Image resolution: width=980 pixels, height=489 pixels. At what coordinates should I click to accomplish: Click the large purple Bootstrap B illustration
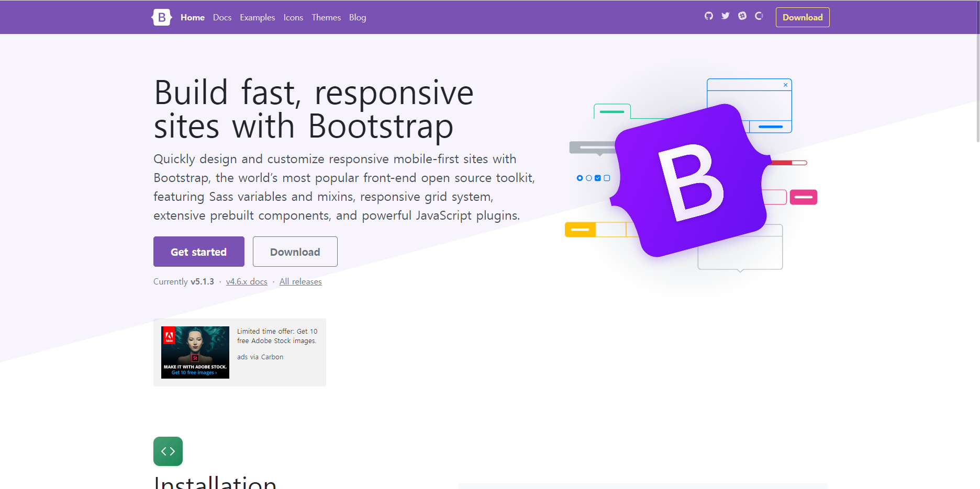(691, 180)
